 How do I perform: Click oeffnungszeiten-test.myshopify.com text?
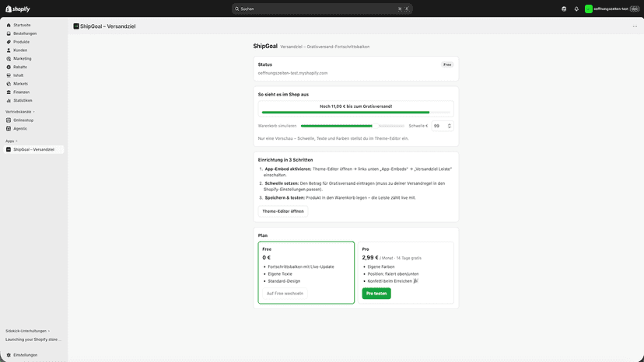click(x=292, y=73)
